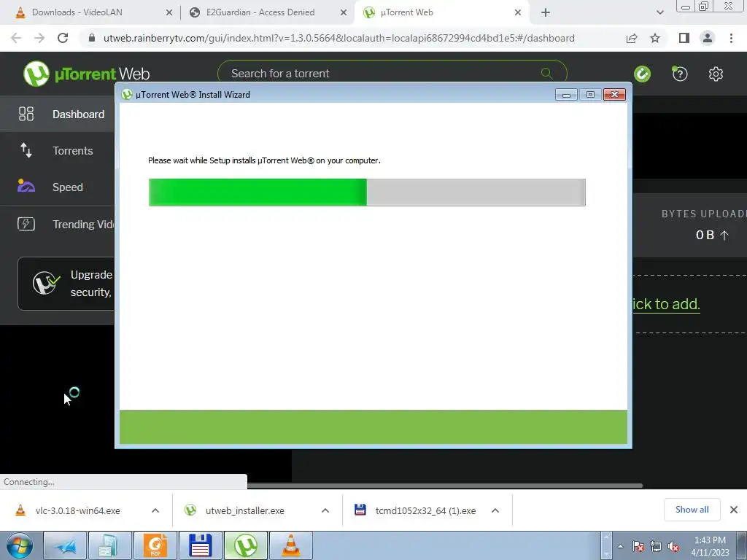Expand options for vlc-3.0.18-win64.exe
The width and height of the screenshot is (747, 560).
[x=155, y=510]
